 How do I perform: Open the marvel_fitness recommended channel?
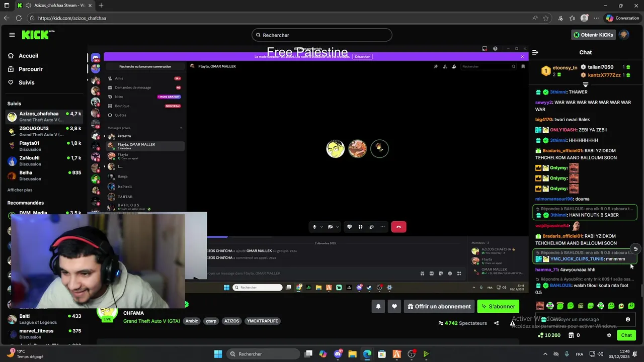click(x=44, y=334)
